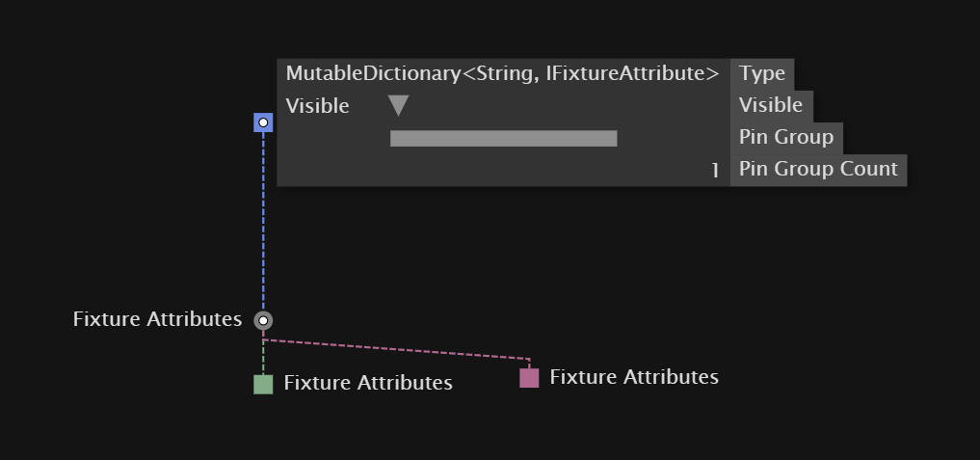Select the pink Fixture Attributes pad square
Screen dimensions: 980x460
coord(529,378)
